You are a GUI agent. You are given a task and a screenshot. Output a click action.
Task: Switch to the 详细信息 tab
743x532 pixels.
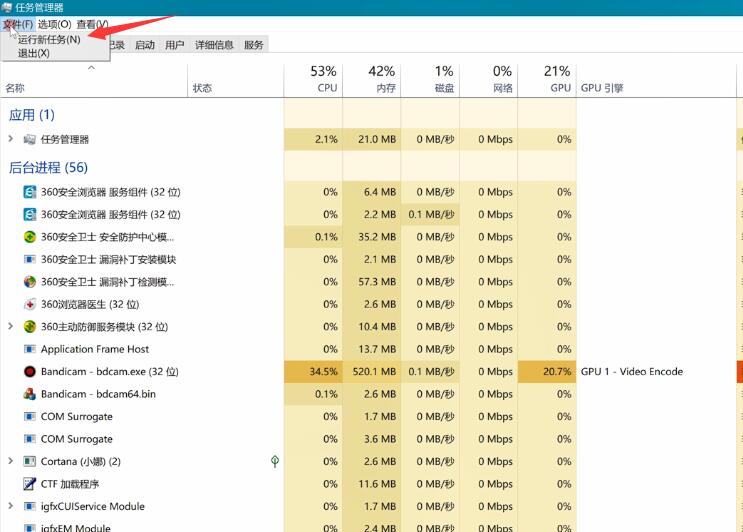214,45
